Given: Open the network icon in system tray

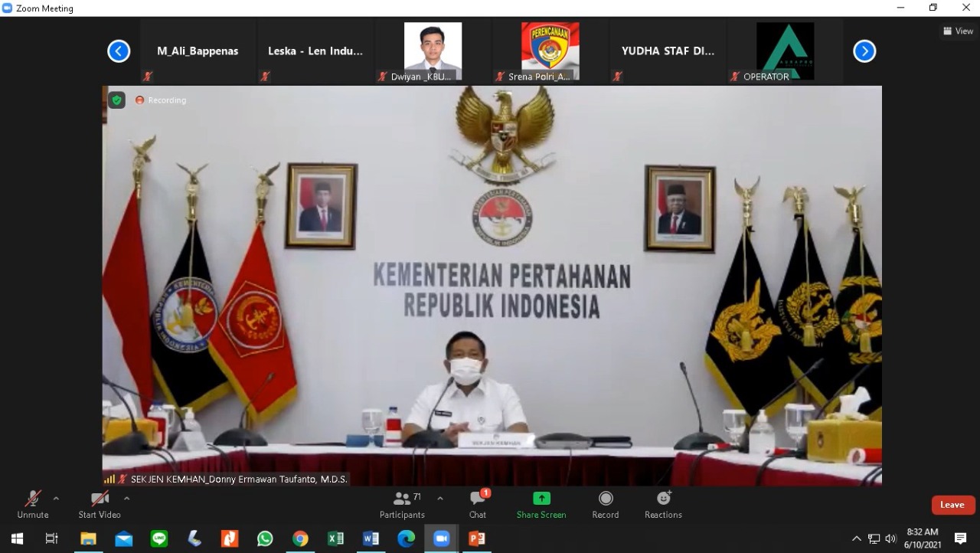Looking at the screenshot, I should pyautogui.click(x=874, y=538).
